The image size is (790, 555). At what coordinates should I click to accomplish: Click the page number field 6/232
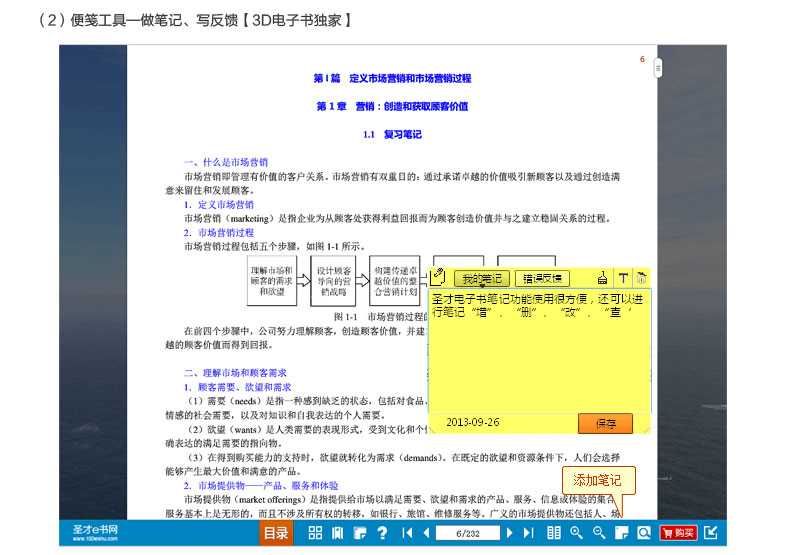pyautogui.click(x=469, y=533)
